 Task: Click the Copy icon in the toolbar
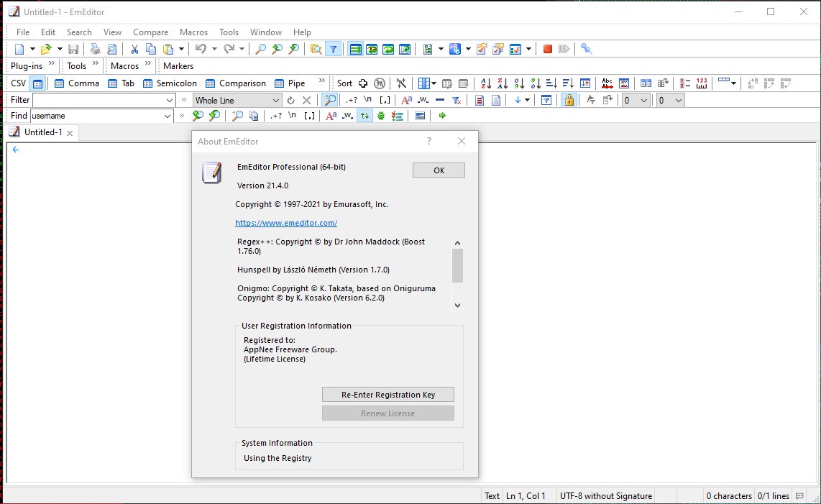tap(151, 49)
